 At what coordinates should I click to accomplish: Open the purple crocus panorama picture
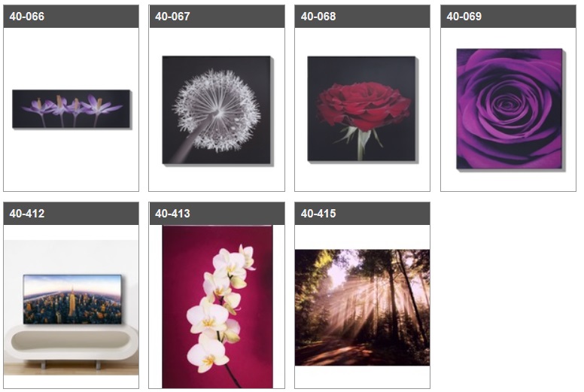71,109
